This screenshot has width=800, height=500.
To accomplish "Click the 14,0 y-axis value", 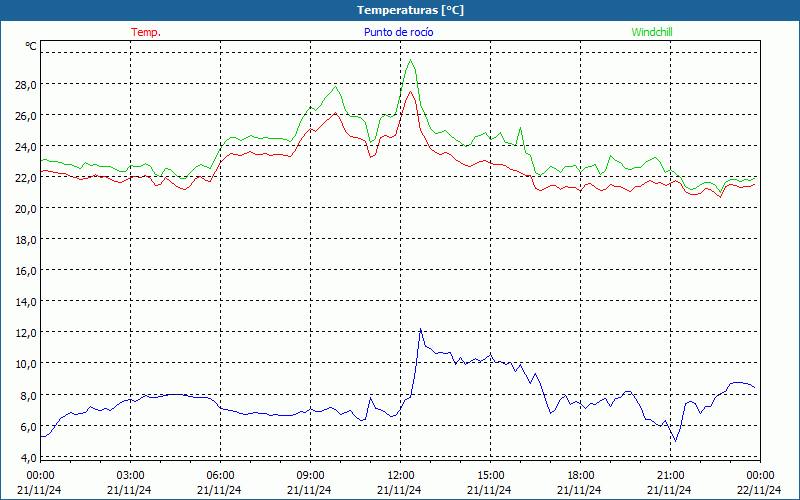I will click(26, 302).
